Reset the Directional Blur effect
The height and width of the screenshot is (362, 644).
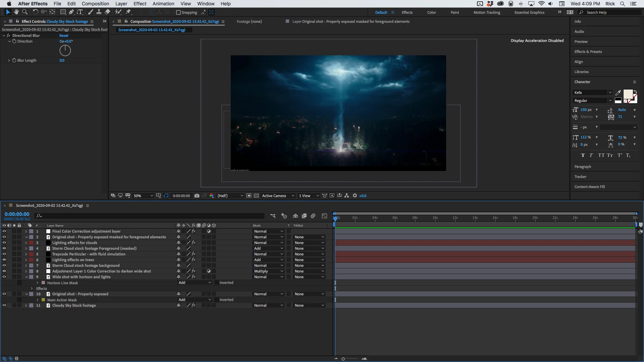pyautogui.click(x=64, y=36)
